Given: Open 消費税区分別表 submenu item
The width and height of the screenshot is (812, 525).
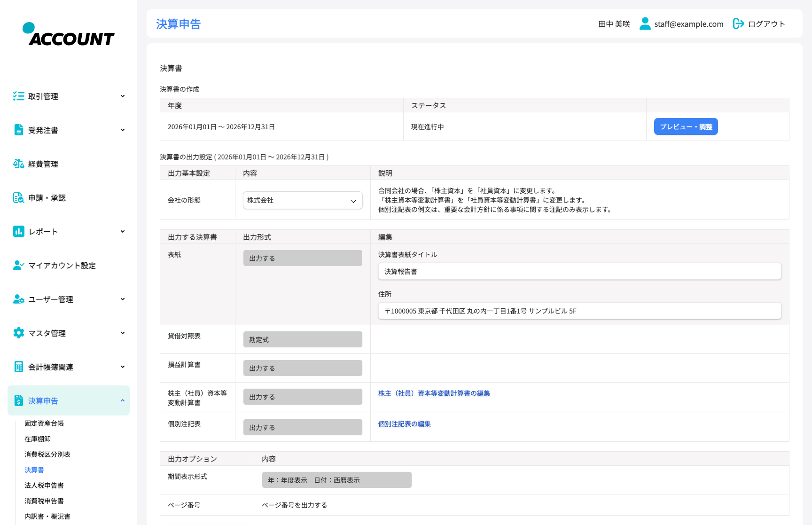Looking at the screenshot, I should point(47,454).
